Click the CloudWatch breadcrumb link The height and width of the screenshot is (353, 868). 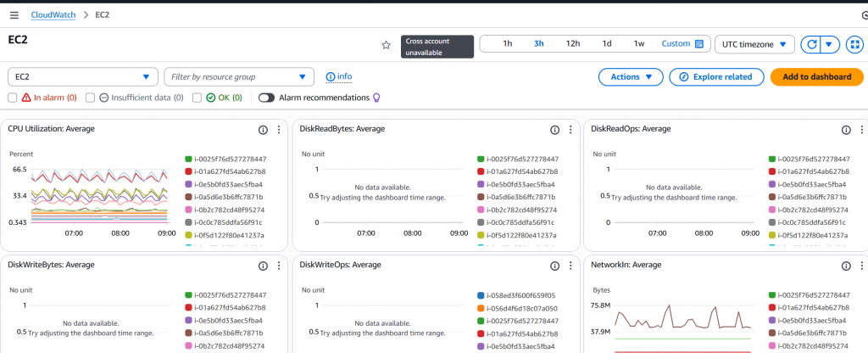point(52,15)
